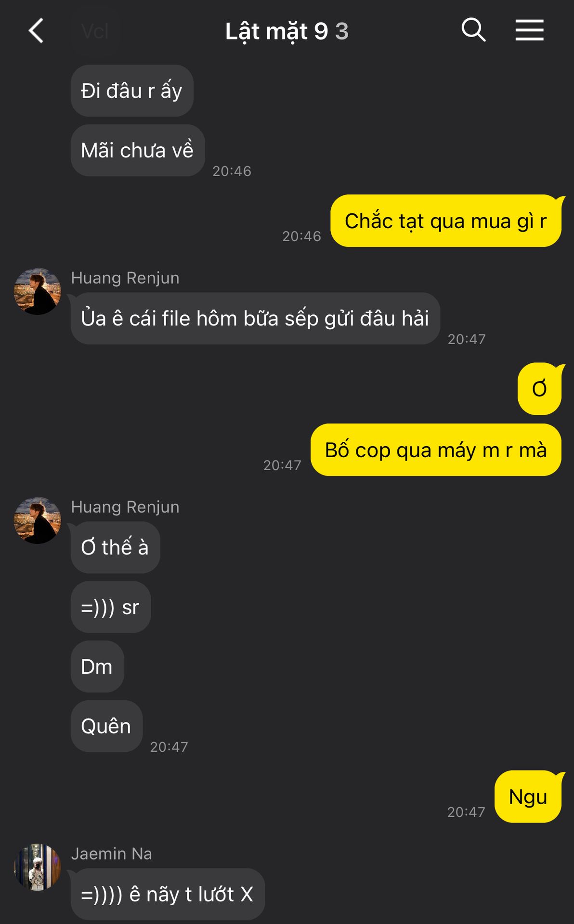Screen dimensions: 574x924
Task: Tap Huang Renjun's avatar beside Ơ thế à
Action: coord(38,521)
